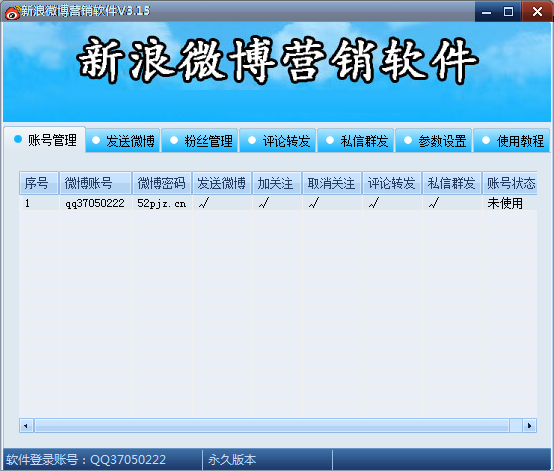The width and height of the screenshot is (554, 471).
Task: Switch to the 发送微博 tab
Action: (123, 141)
